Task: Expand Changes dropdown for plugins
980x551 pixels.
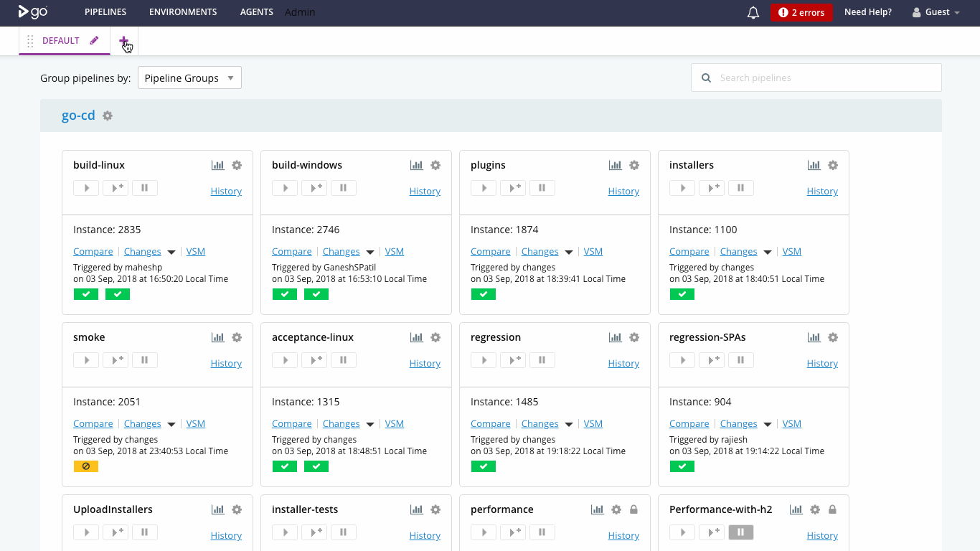Action: pos(569,253)
